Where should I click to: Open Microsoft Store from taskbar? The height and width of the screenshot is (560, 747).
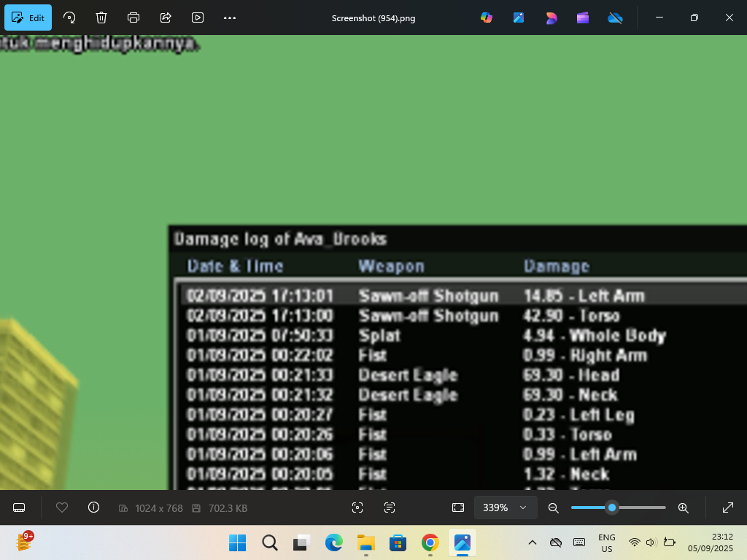pos(398,542)
